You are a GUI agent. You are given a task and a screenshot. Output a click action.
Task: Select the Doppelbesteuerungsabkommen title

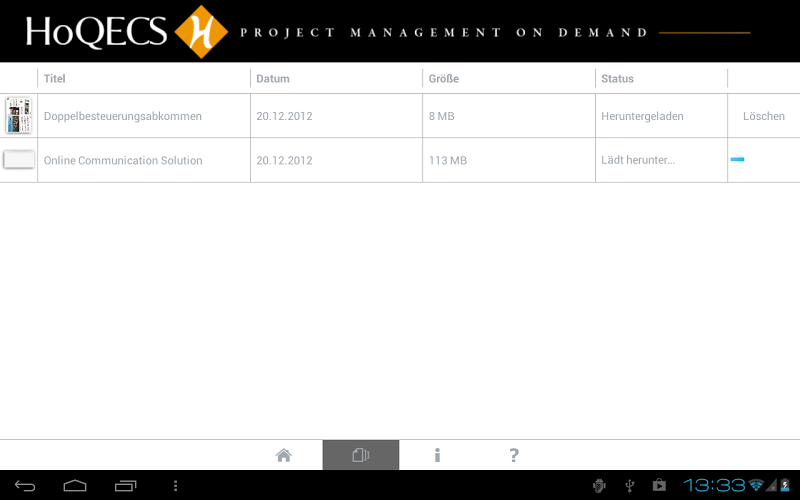(x=122, y=116)
